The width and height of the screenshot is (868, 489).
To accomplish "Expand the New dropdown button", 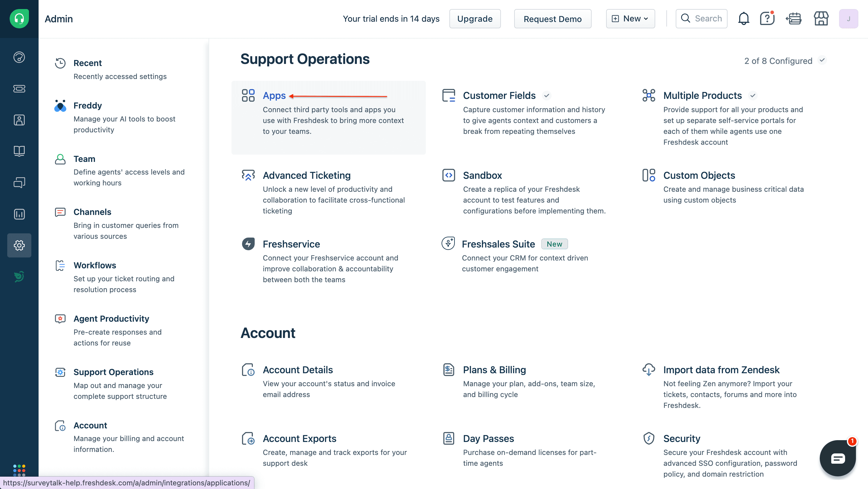I will (x=630, y=18).
